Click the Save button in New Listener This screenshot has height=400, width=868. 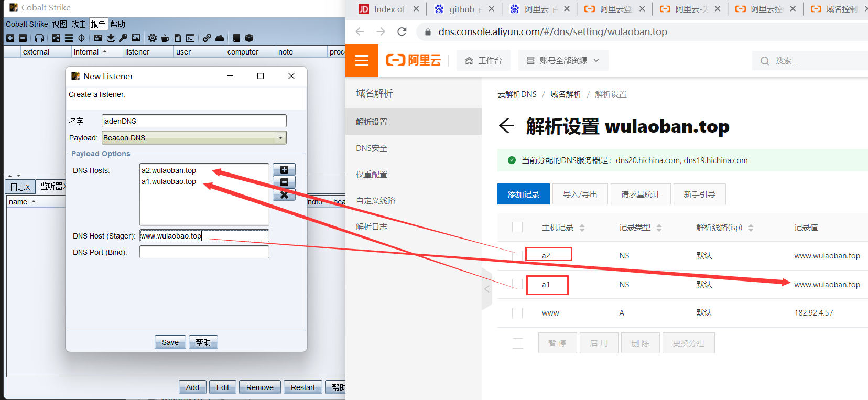click(170, 342)
